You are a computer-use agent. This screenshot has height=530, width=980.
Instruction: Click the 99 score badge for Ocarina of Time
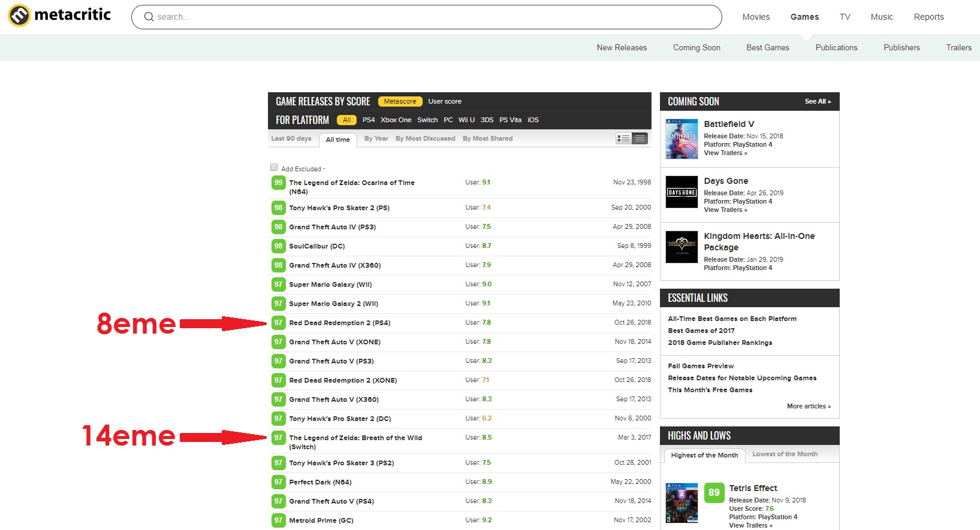pyautogui.click(x=278, y=183)
